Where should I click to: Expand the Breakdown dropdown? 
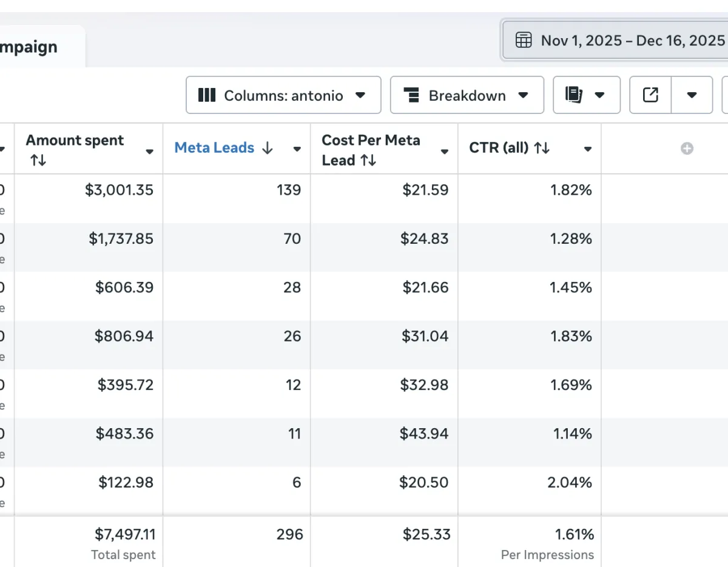pos(467,95)
